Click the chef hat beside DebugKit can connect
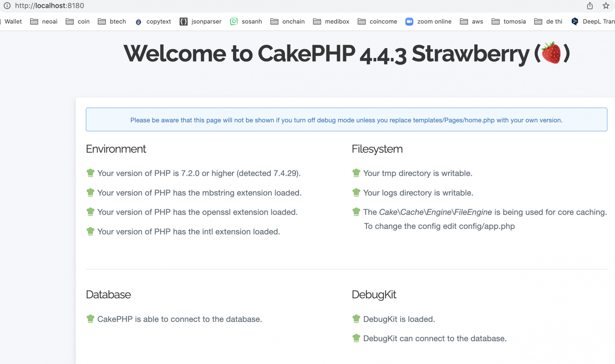The image size is (615, 364). [356, 338]
